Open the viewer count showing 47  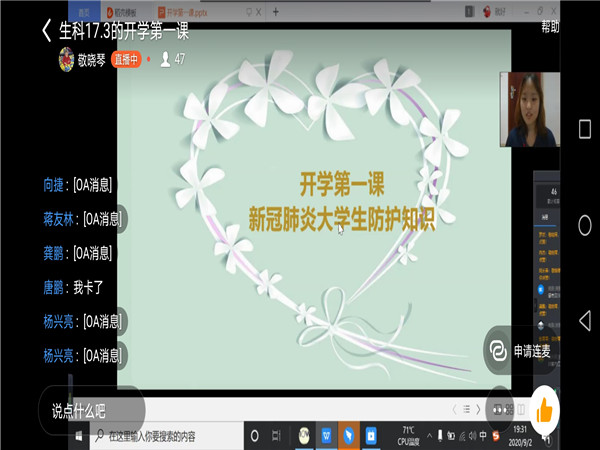click(x=172, y=59)
